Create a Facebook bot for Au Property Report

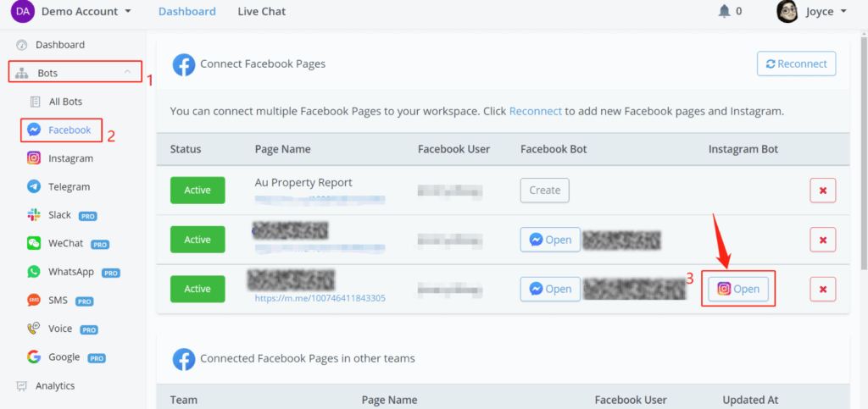(x=544, y=191)
